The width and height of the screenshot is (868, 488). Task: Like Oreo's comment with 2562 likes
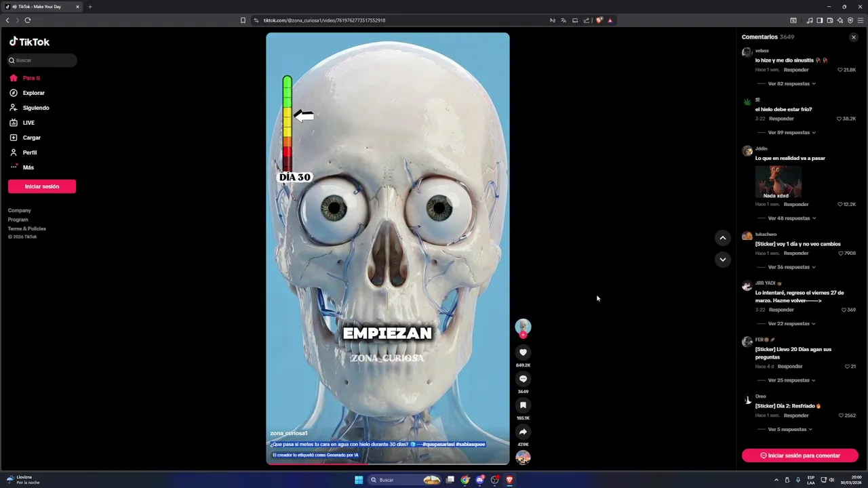841,415
